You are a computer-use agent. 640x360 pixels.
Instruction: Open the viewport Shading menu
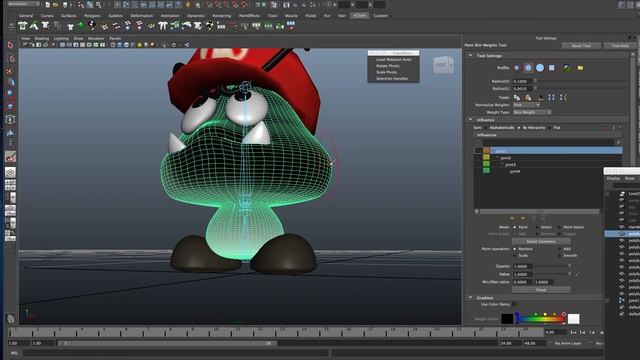pyautogui.click(x=41, y=38)
